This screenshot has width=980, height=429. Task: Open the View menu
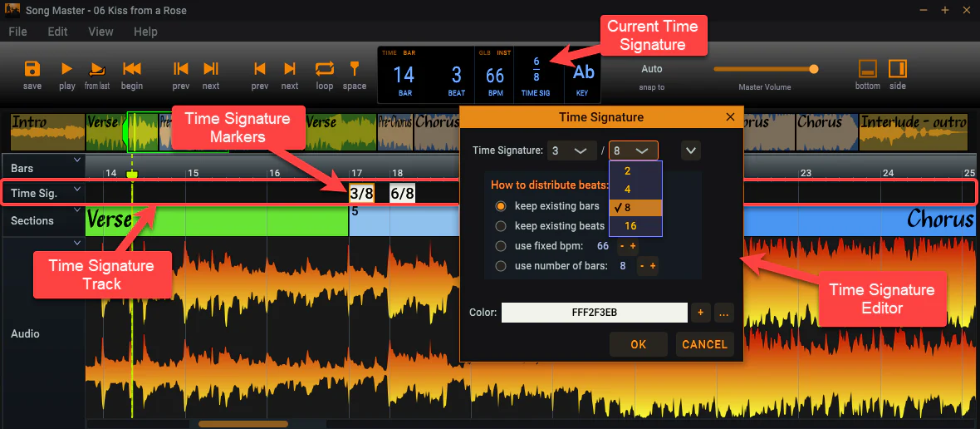(100, 32)
